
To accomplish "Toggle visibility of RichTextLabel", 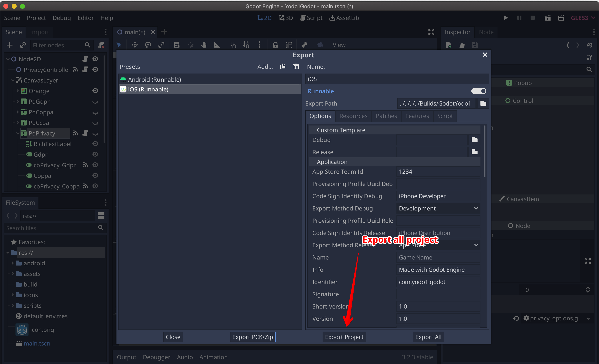I will (95, 144).
